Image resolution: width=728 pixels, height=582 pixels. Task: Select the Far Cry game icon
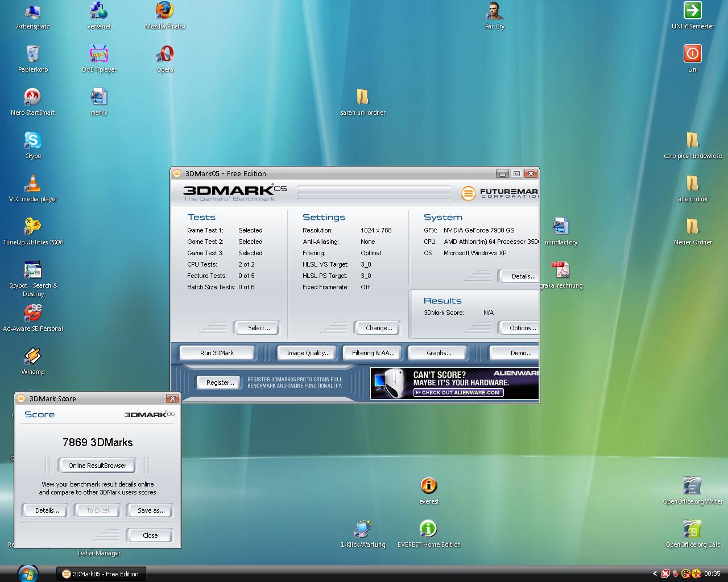tap(495, 16)
